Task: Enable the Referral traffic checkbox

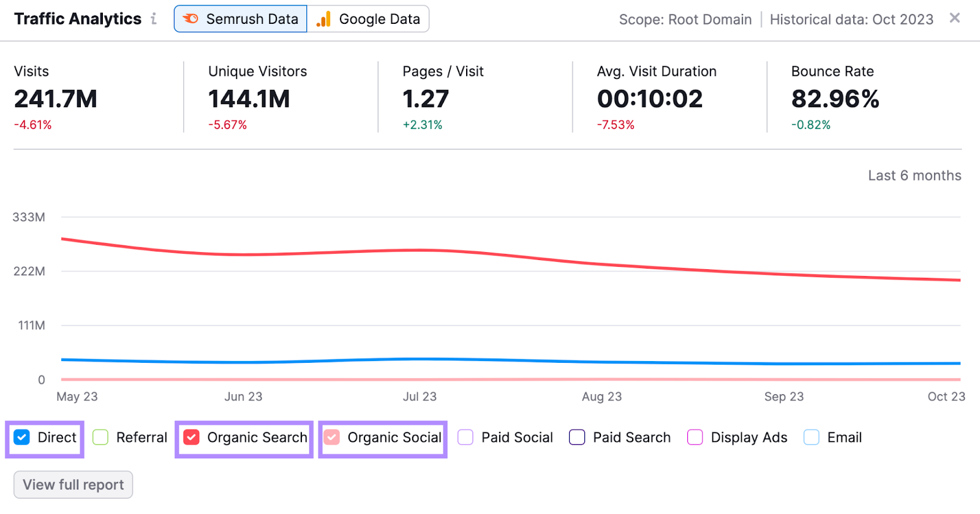Action: tap(100, 438)
